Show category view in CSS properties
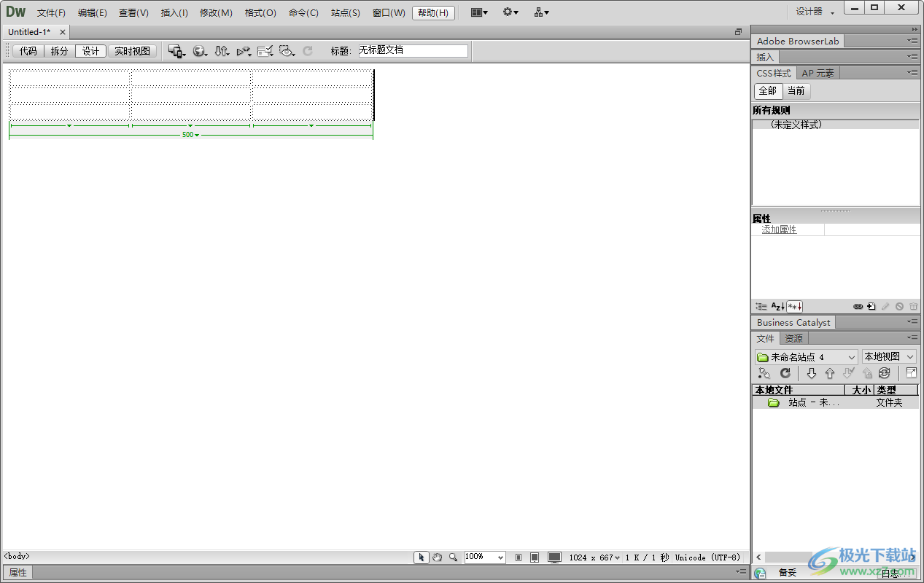The image size is (924, 583). click(761, 307)
